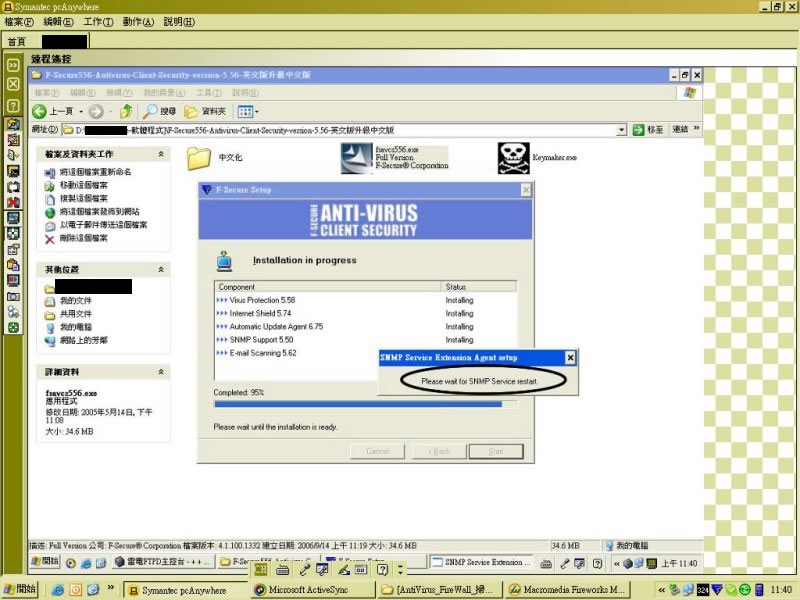Click the question mark help icon in pcAnywhere sidebar

click(x=13, y=106)
